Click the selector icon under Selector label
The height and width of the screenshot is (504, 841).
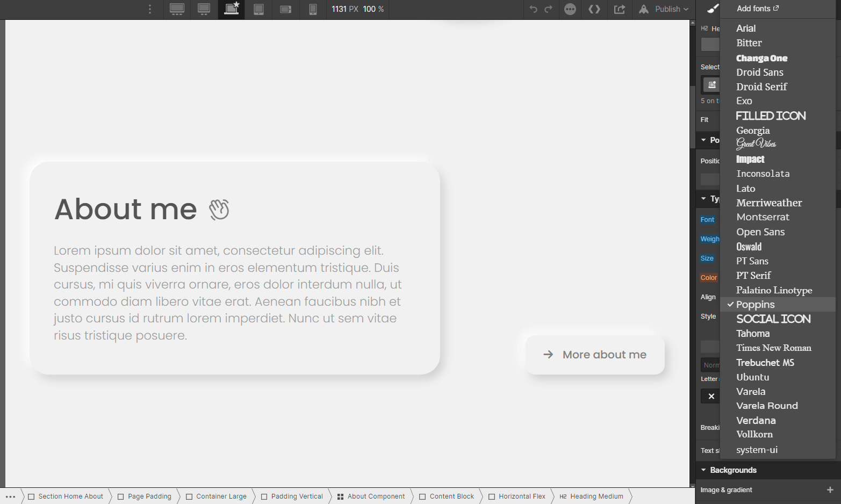coord(711,85)
